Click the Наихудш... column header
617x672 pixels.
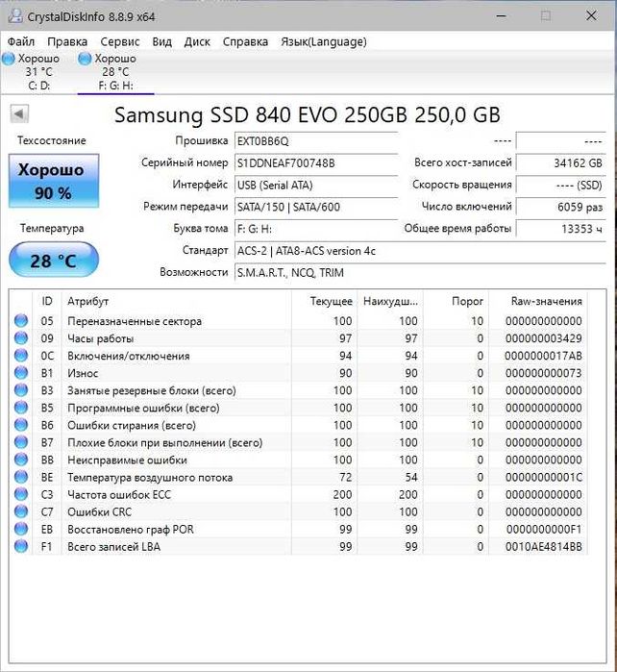coord(390,301)
